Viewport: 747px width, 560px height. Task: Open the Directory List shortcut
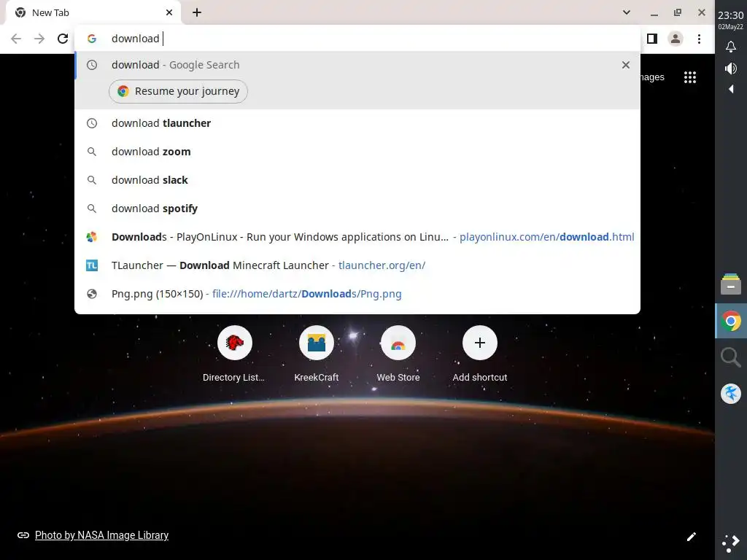click(x=234, y=354)
